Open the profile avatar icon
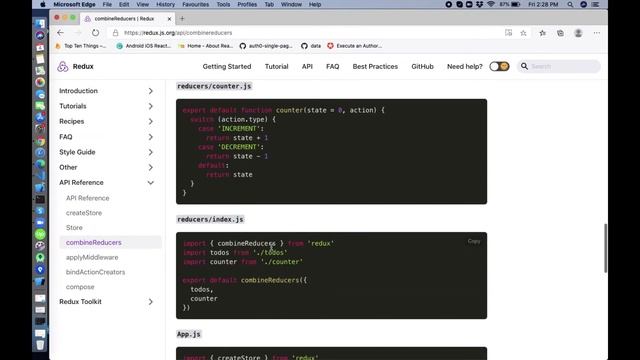 point(578,33)
